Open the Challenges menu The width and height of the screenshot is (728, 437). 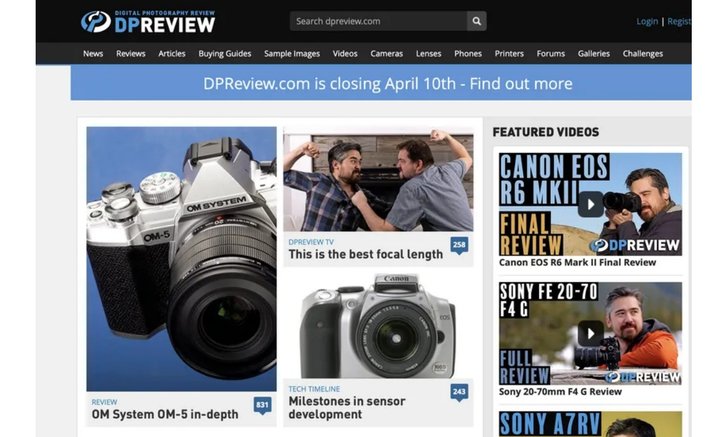[x=643, y=53]
